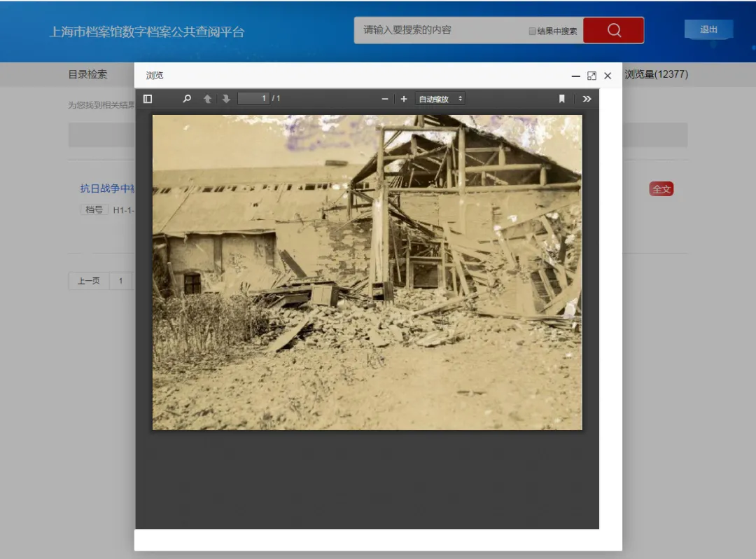Maximize the 浏览 dialog window
The height and width of the screenshot is (559, 756).
591,76
